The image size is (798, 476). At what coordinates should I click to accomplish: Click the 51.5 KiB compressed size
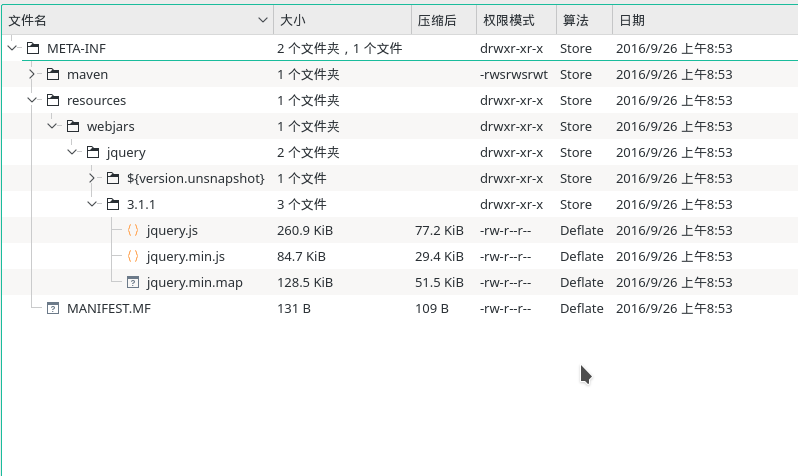click(x=439, y=282)
